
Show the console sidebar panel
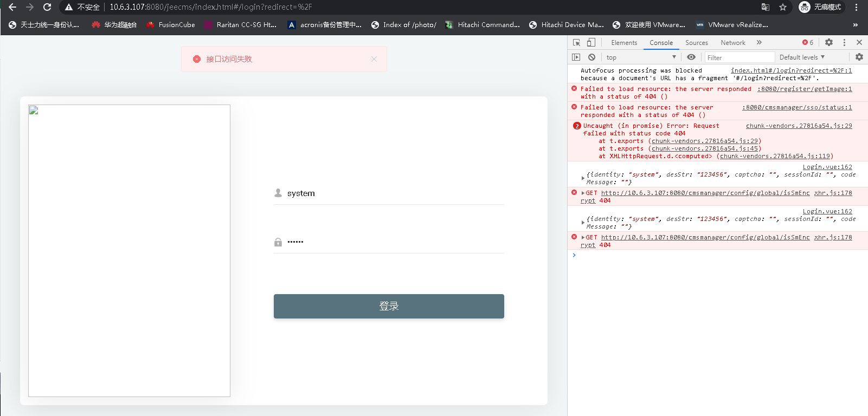click(x=576, y=57)
